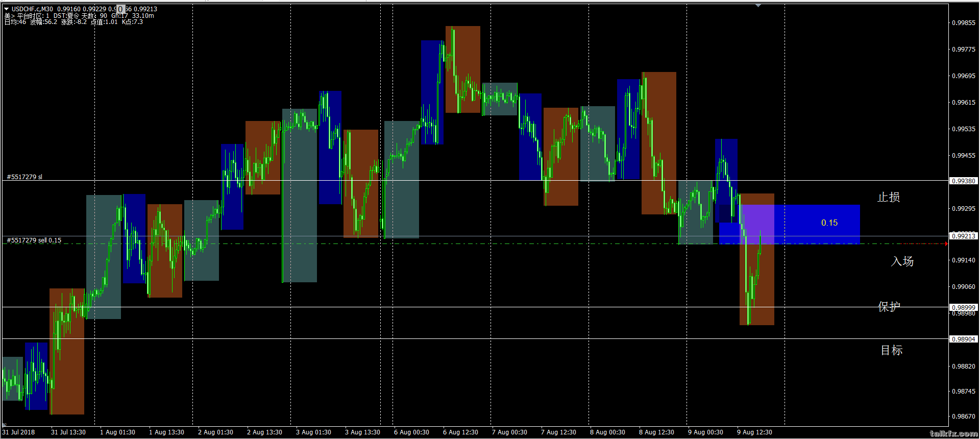980x439 pixels.
Task: Click the '1 Aug 01:30' time axis label
Action: coord(117,432)
